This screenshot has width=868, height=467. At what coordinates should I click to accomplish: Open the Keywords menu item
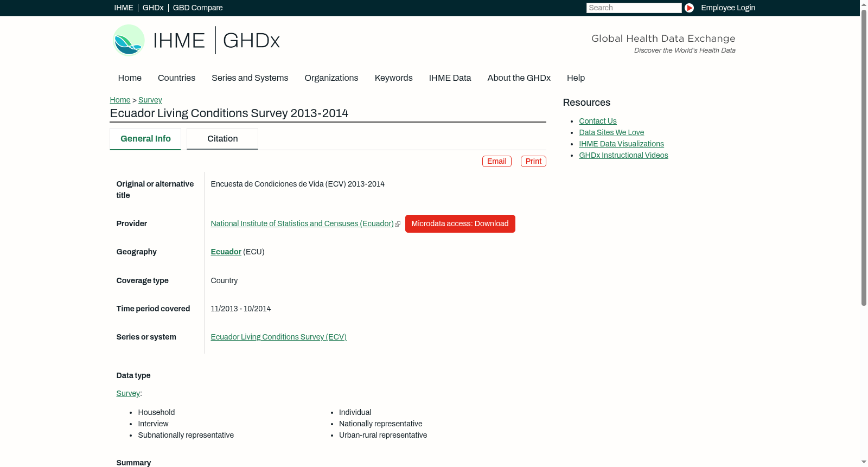pos(394,78)
